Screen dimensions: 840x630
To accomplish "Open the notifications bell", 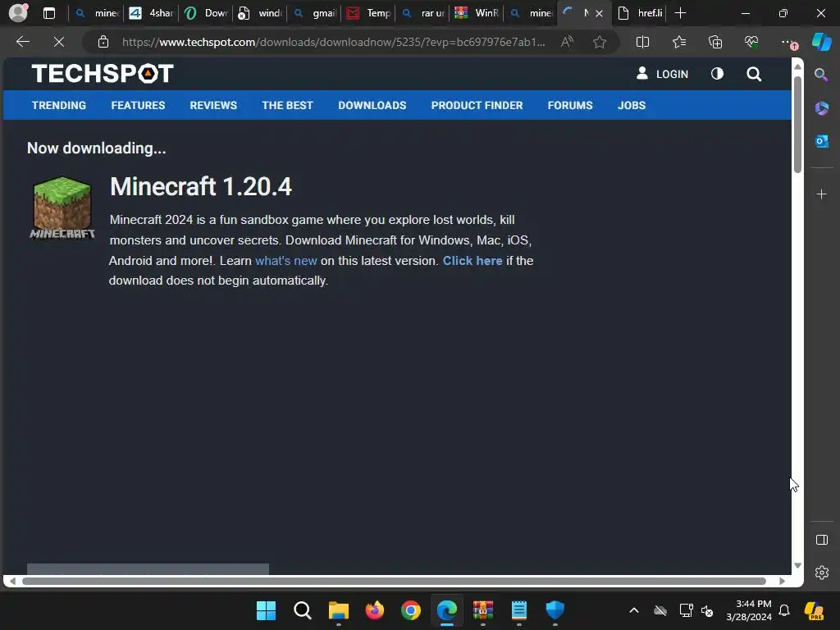I will (x=784, y=610).
